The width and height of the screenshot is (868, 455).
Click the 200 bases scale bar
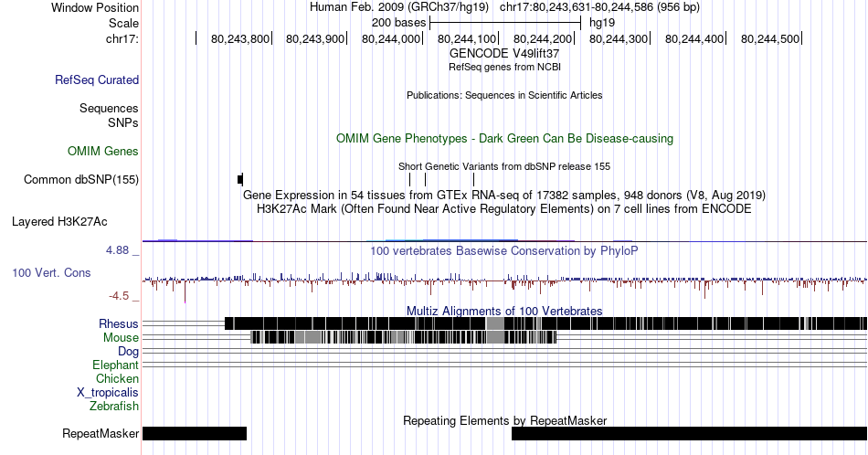point(505,23)
